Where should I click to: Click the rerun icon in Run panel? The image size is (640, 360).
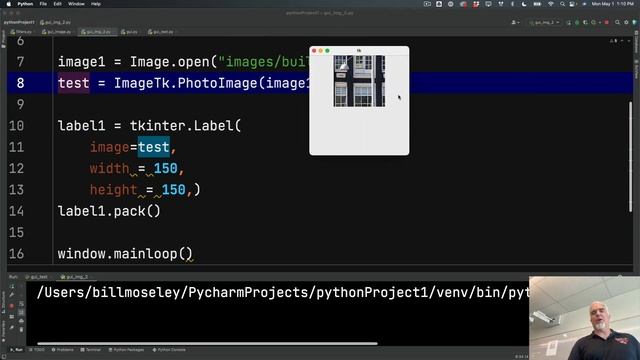coord(12,286)
